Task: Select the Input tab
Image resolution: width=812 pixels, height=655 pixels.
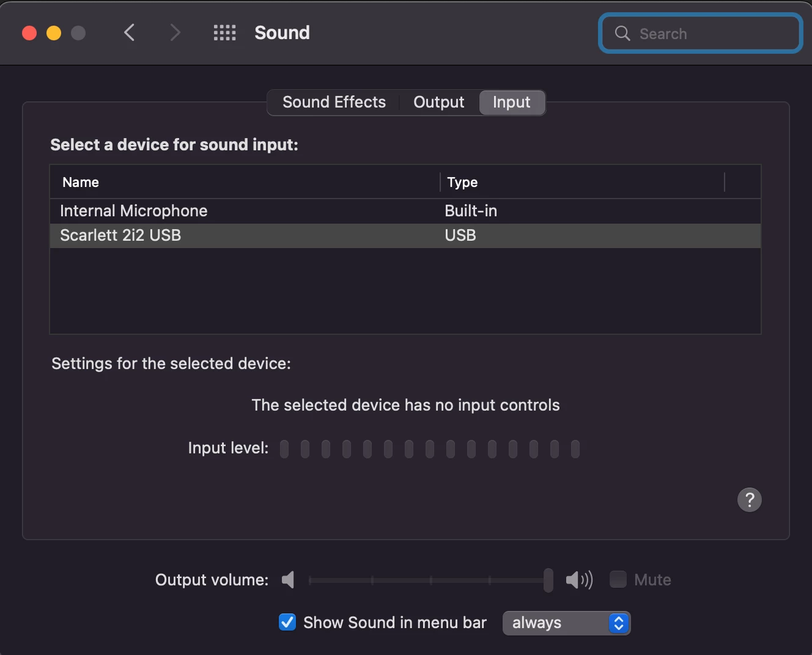Action: (512, 102)
